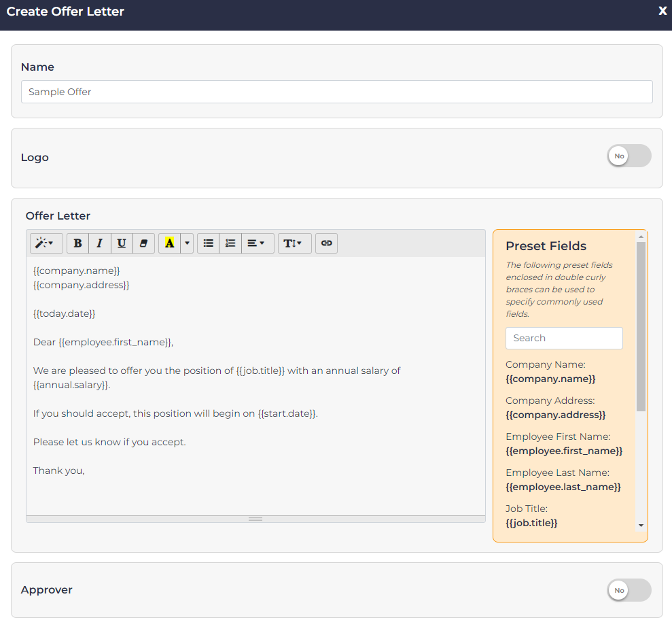Apply italic formatting to text
Screen dimensions: 672x620
point(99,243)
